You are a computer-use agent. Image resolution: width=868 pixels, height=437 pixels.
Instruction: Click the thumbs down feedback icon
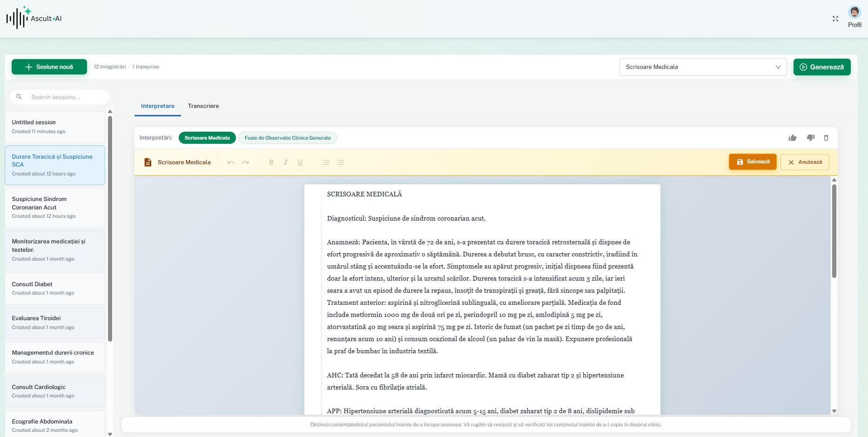[x=810, y=138]
